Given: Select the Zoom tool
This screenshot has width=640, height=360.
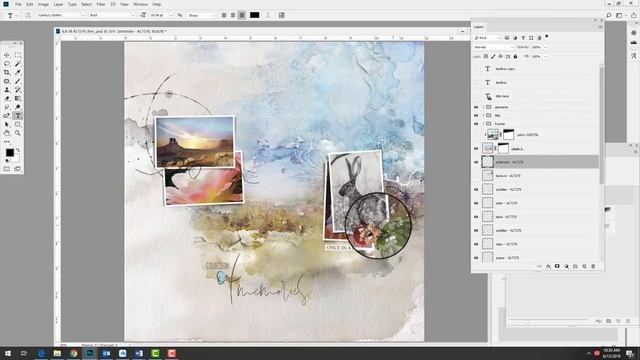Looking at the screenshot, I should pos(18,133).
